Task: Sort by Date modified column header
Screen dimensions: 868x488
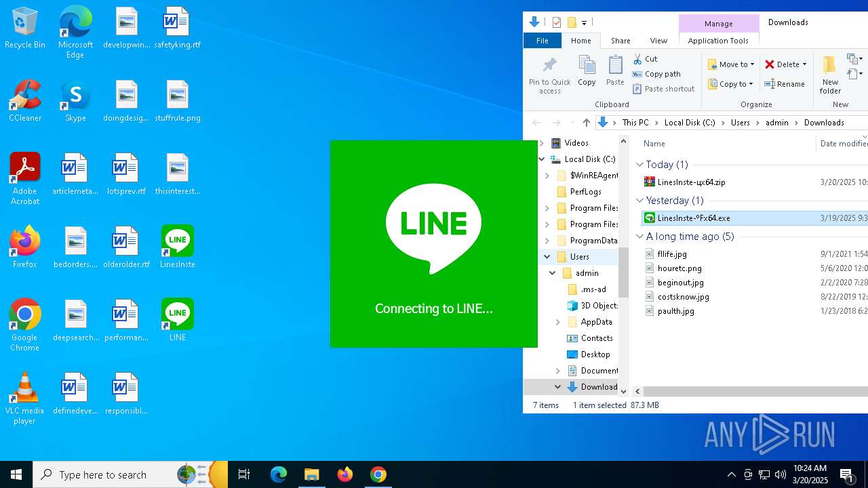Action: pyautogui.click(x=843, y=144)
